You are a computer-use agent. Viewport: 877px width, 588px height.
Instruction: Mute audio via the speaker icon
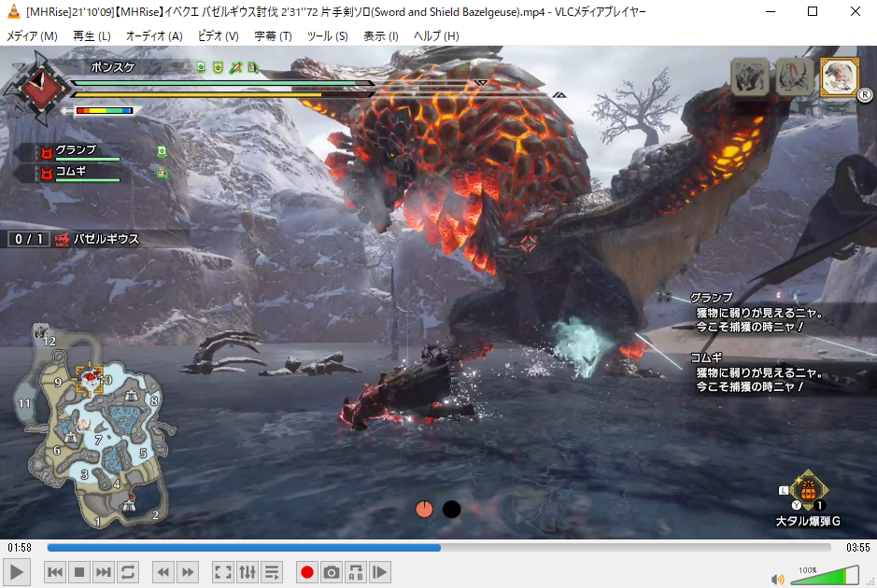[777, 579]
